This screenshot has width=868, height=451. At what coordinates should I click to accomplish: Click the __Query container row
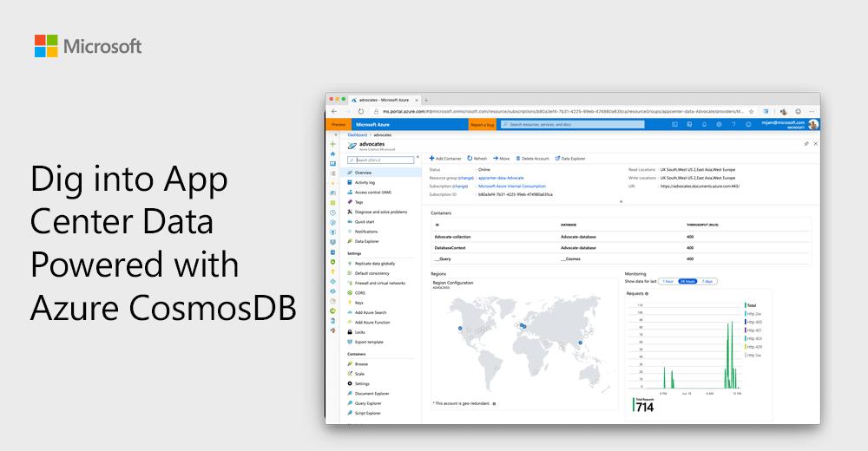[621, 259]
